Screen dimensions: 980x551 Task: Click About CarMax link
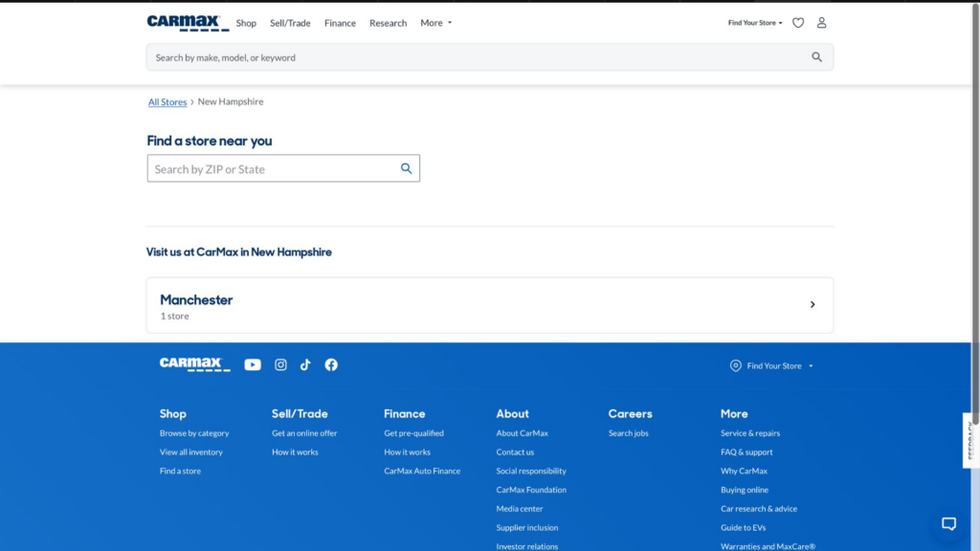pos(522,433)
